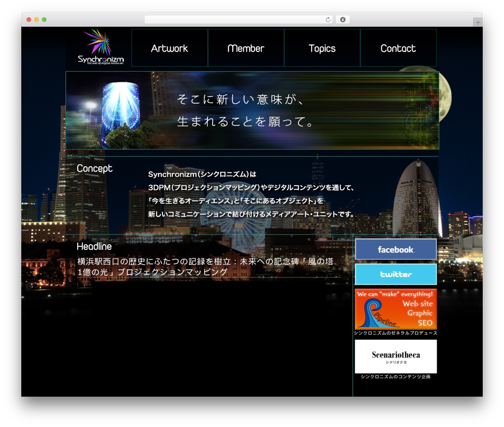Click the browser download icon
The image size is (504, 427).
343,20
